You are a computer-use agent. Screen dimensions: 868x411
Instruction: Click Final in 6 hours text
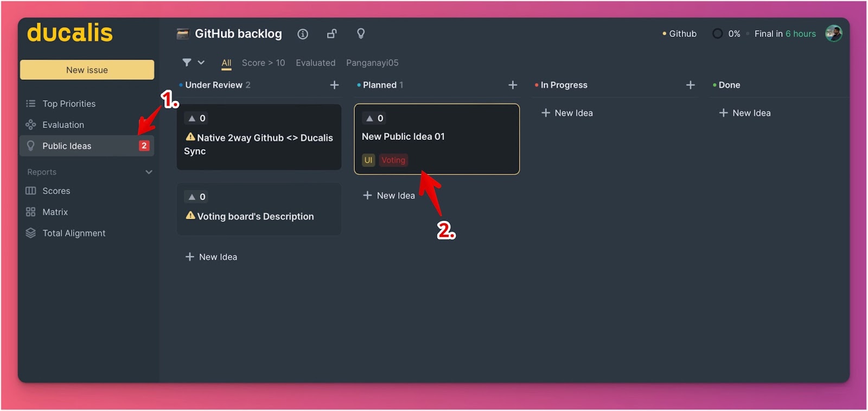[785, 34]
